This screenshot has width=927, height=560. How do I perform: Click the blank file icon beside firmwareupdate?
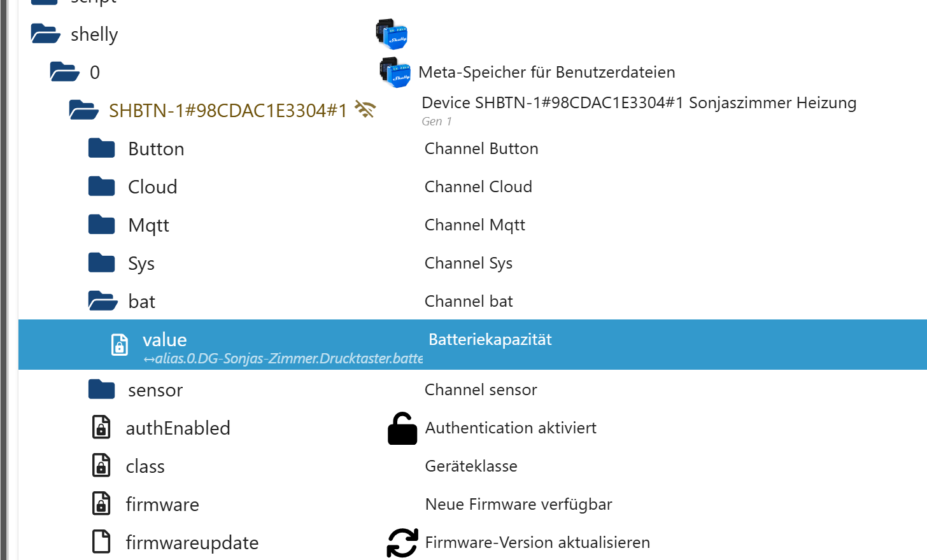click(101, 542)
